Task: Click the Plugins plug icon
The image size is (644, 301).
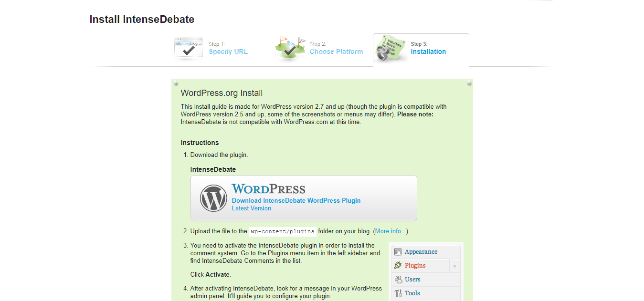Action: tap(398, 266)
